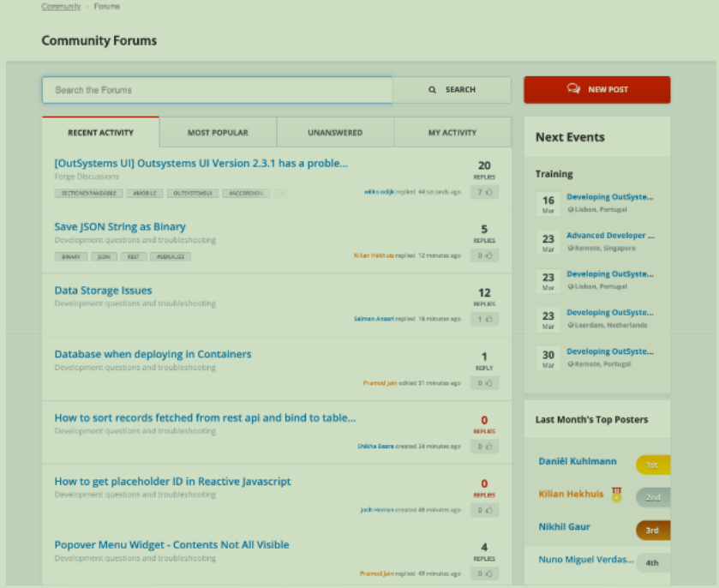Image resolution: width=719 pixels, height=588 pixels.
Task: Click the 1st place badge
Action: [x=652, y=464]
